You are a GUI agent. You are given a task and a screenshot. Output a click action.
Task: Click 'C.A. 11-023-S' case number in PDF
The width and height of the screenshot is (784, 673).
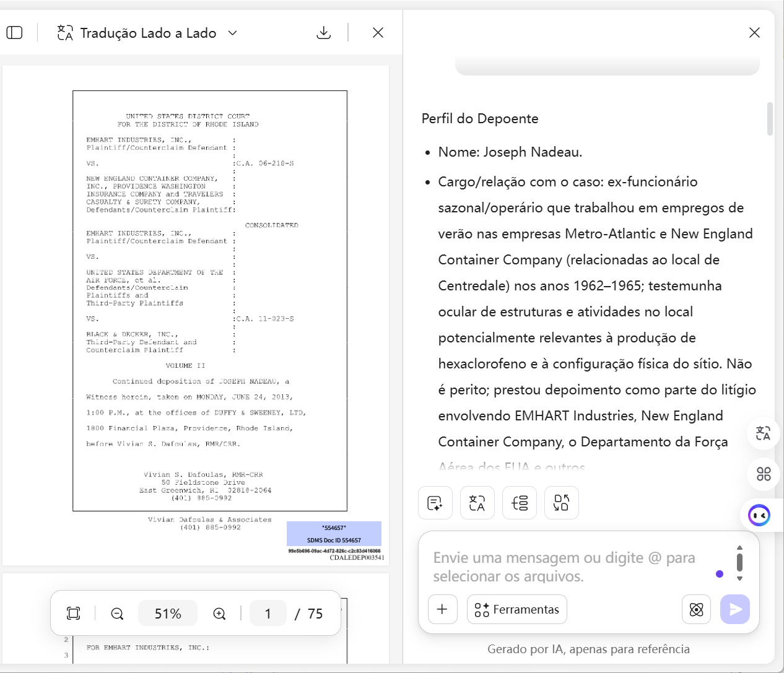265,319
